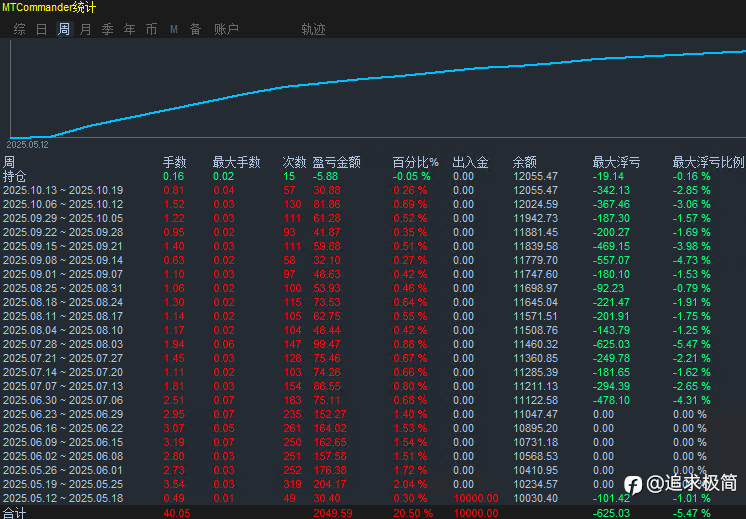746x519 pixels.
Task: Select the 年 yearly statistics tab
Action: pyautogui.click(x=130, y=30)
